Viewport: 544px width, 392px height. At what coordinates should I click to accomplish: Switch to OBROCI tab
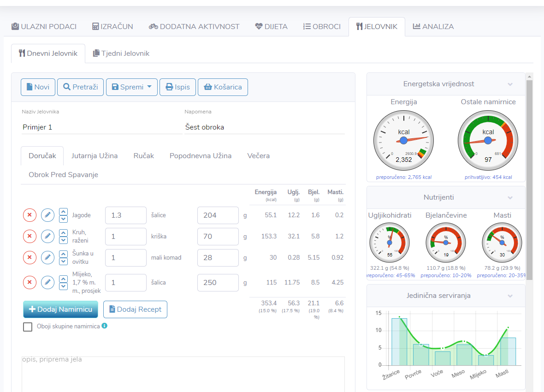tap(322, 26)
